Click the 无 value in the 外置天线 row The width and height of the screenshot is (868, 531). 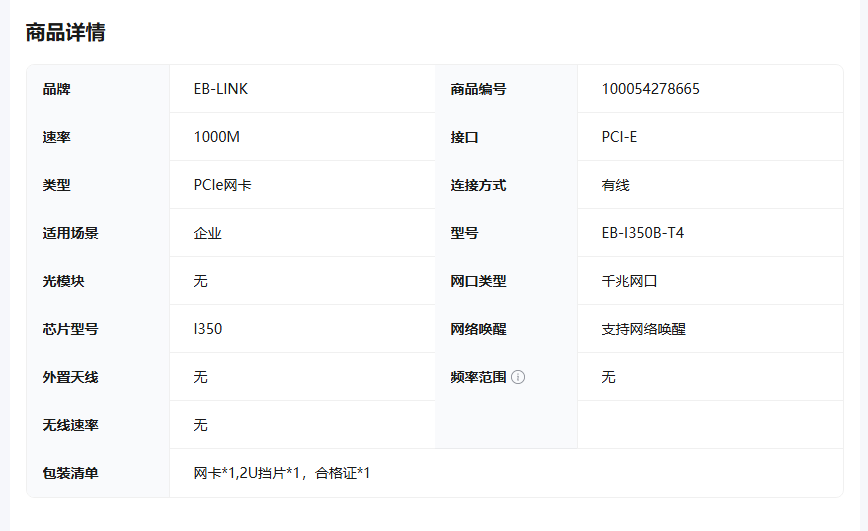(200, 377)
